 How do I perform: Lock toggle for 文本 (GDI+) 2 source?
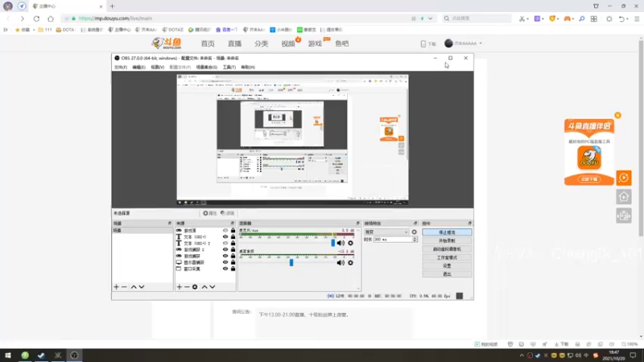point(233,243)
